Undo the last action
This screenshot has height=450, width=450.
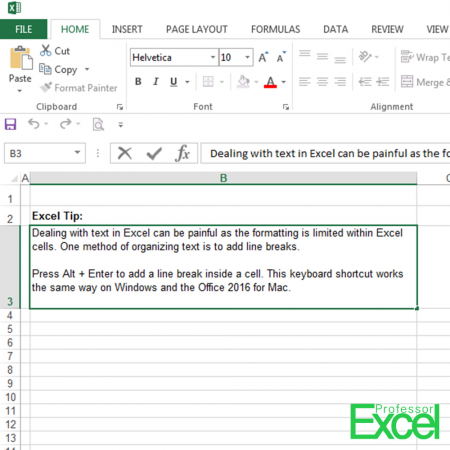34,124
